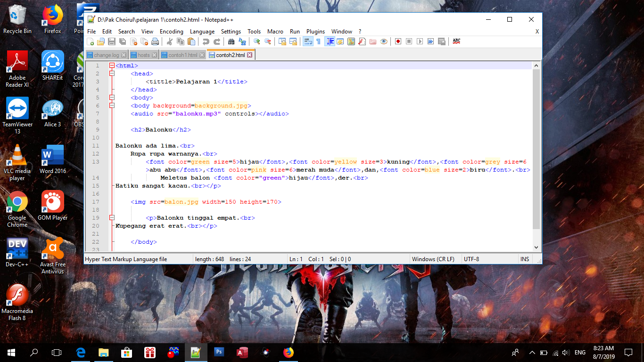Click the Print icon in toolbar
Screen dimensions: 644x362
click(x=155, y=41)
